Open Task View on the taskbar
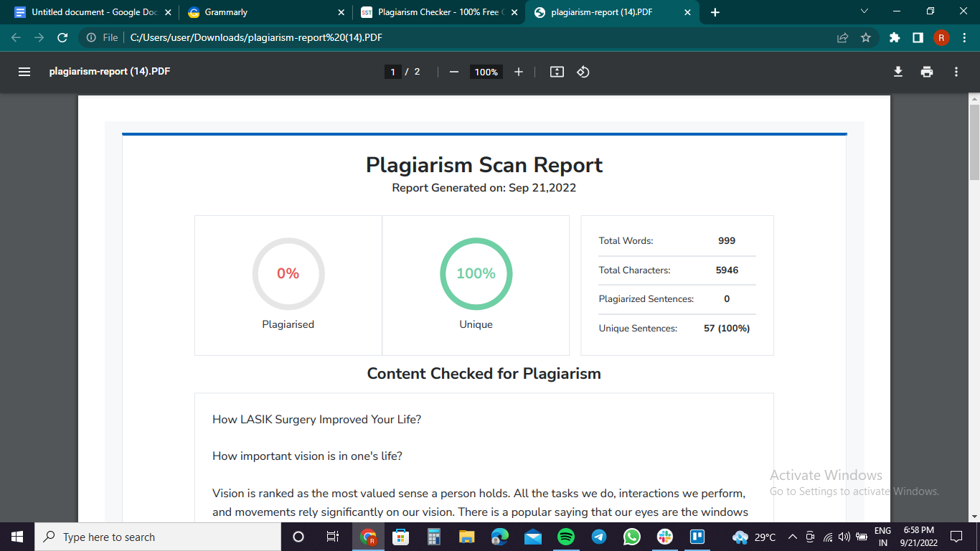 [x=332, y=537]
